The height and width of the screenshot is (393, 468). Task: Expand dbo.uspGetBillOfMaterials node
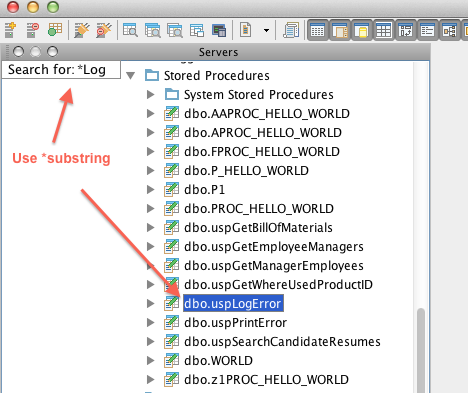click(151, 228)
